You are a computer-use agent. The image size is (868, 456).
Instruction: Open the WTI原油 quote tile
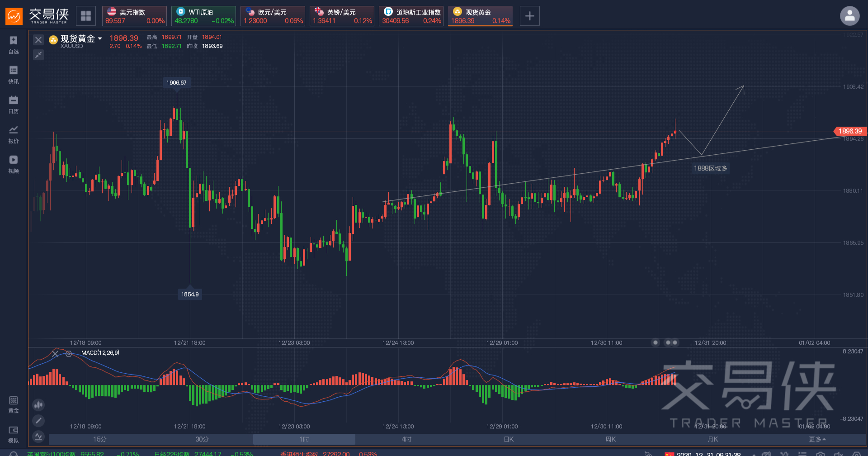point(203,16)
